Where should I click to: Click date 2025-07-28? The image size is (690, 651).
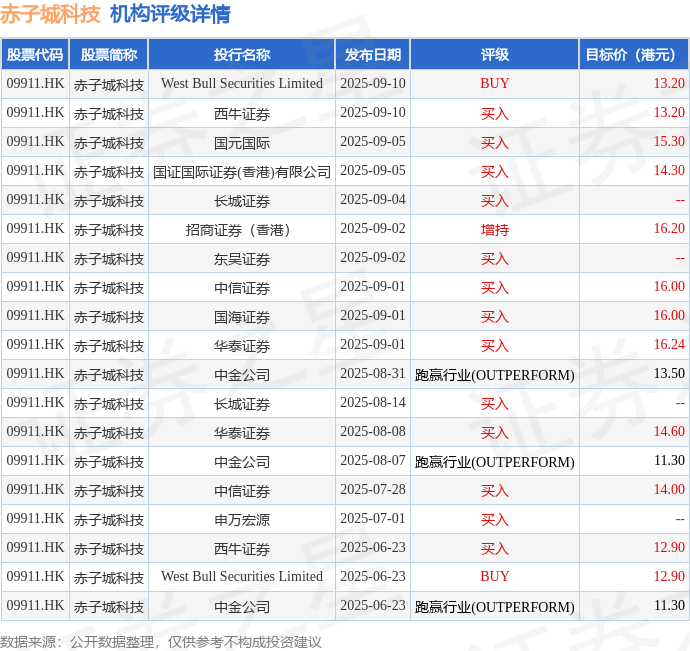[x=373, y=489]
